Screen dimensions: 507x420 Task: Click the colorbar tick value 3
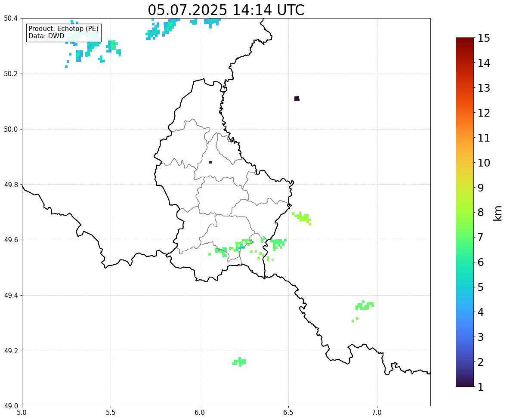tap(481, 337)
